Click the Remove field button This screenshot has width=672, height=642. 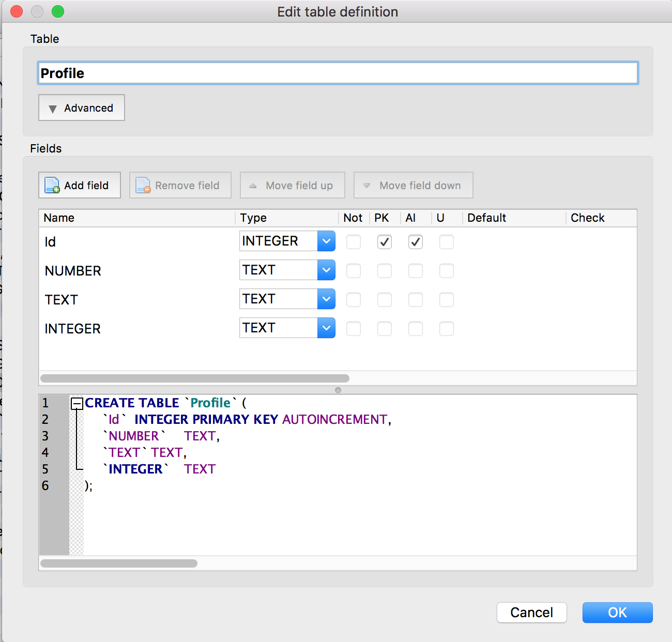click(x=180, y=185)
